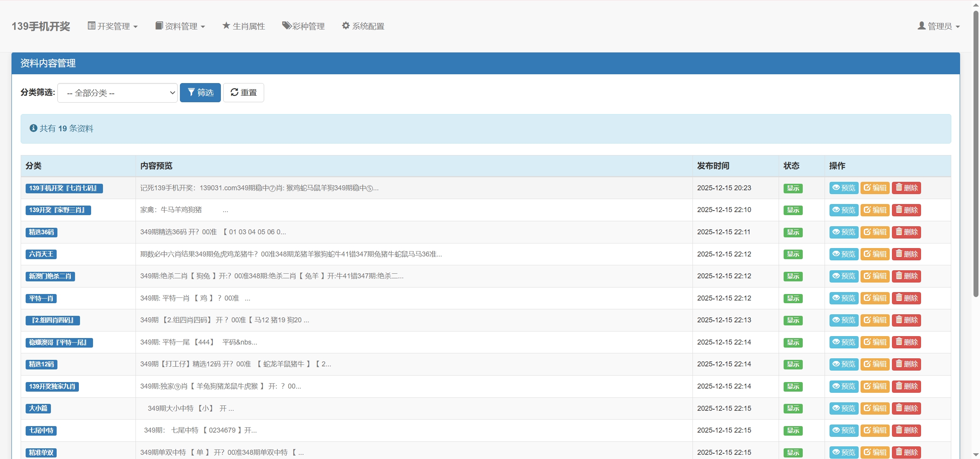Image resolution: width=980 pixels, height=459 pixels.
Task: Click the 重置 reset button
Action: click(x=243, y=93)
